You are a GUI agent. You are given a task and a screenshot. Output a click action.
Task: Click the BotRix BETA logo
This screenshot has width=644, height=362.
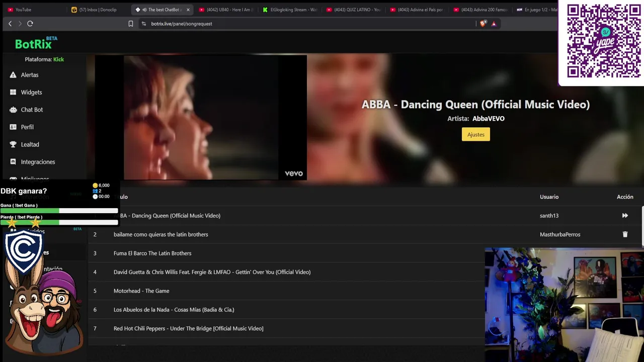click(x=36, y=43)
